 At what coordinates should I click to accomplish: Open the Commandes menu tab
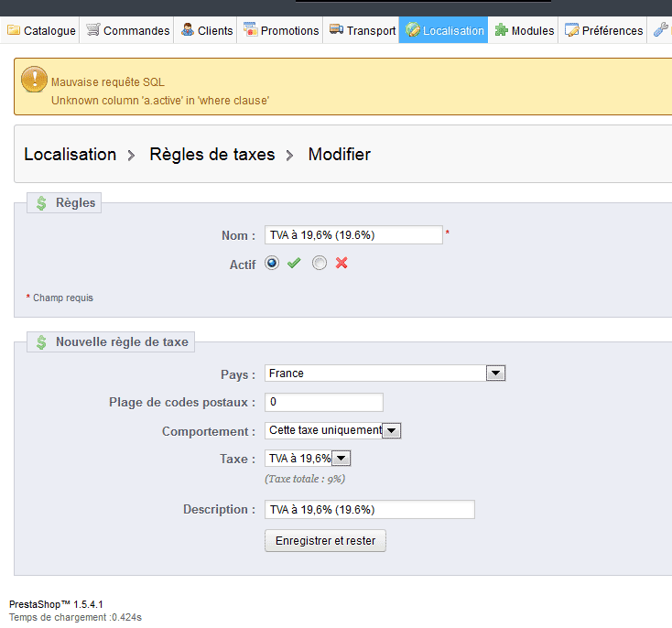pos(127,30)
